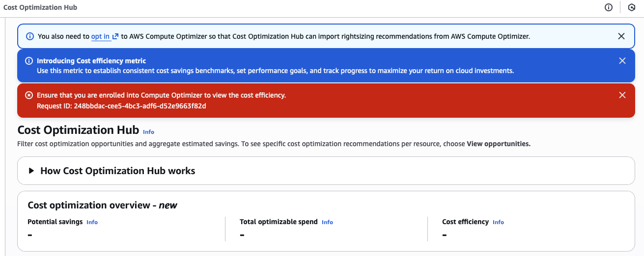Click the hexagon icon in top-right header
Viewport: 644px width, 256px height.
632,7
